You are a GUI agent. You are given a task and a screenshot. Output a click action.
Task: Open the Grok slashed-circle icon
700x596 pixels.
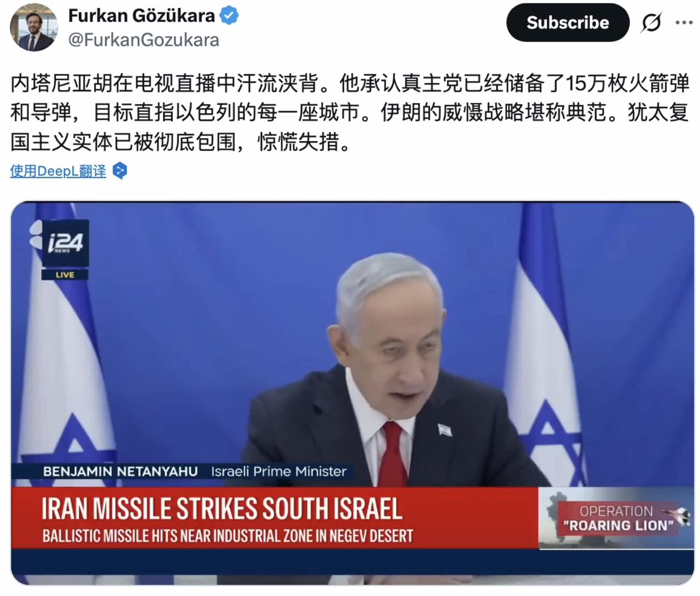[651, 22]
